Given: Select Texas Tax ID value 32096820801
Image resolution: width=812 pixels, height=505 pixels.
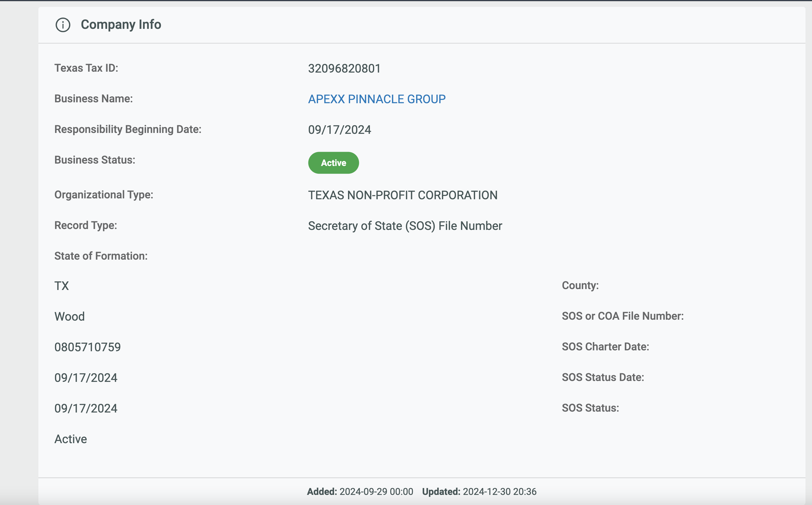Looking at the screenshot, I should [x=344, y=68].
